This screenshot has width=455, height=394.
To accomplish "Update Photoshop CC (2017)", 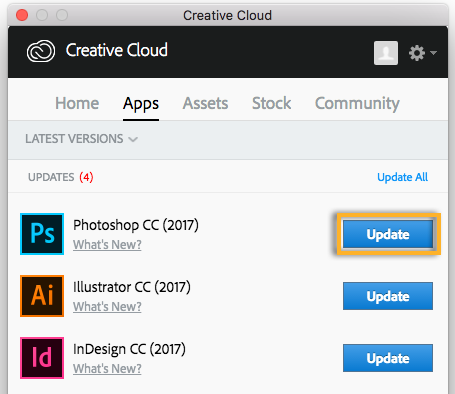I will 388,234.
